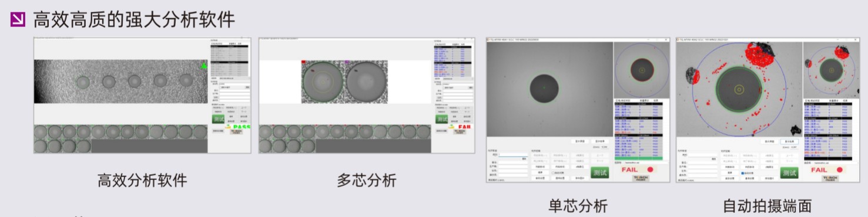Image resolution: width=868 pixels, height=217 pixels.
Task: Click the red FAIL indicator dot in 自动拍摄端面
Action: tap(840, 170)
